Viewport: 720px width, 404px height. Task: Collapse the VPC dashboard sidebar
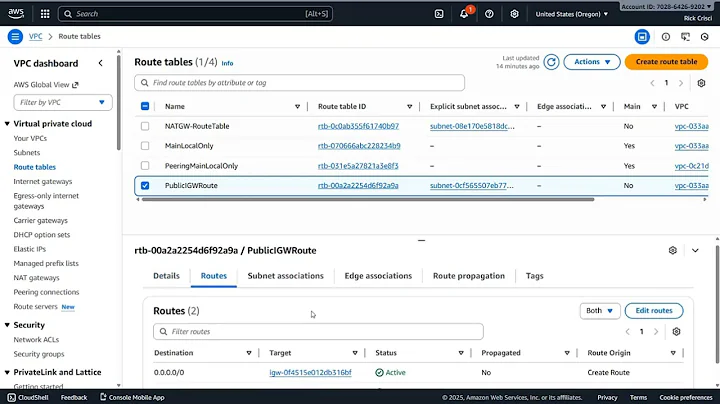101,63
